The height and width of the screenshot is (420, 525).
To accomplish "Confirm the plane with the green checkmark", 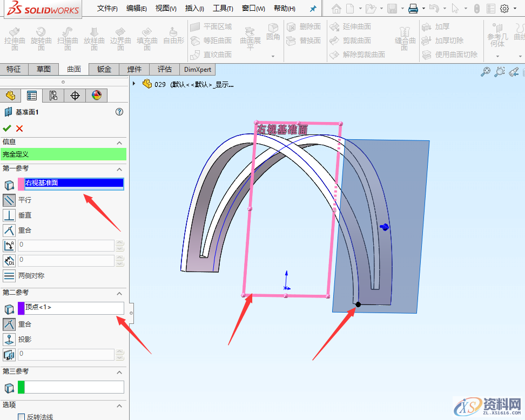I will tap(8, 128).
